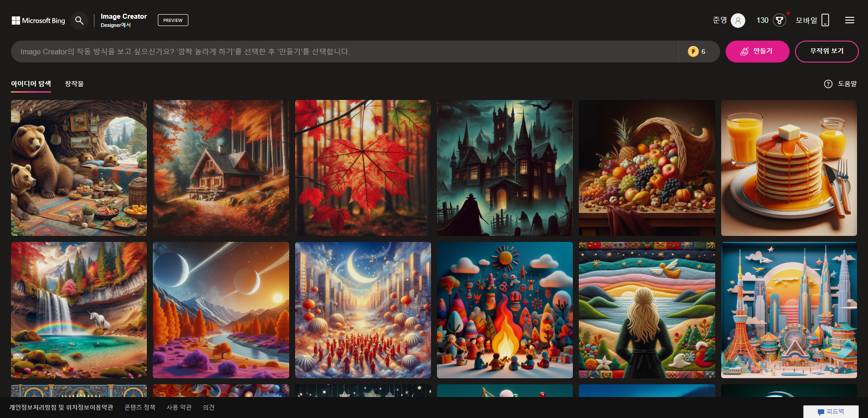Select the 아이디어 탐색 tab

(31, 84)
